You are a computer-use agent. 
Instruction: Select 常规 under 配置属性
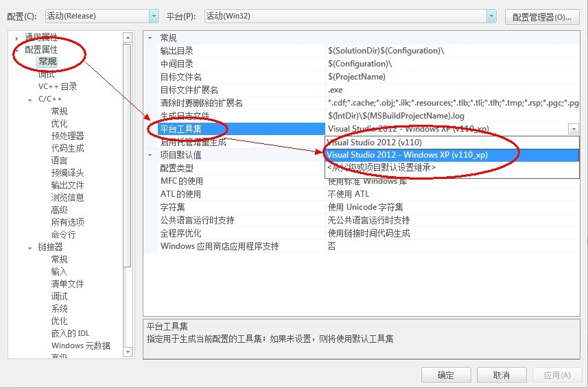click(x=47, y=62)
